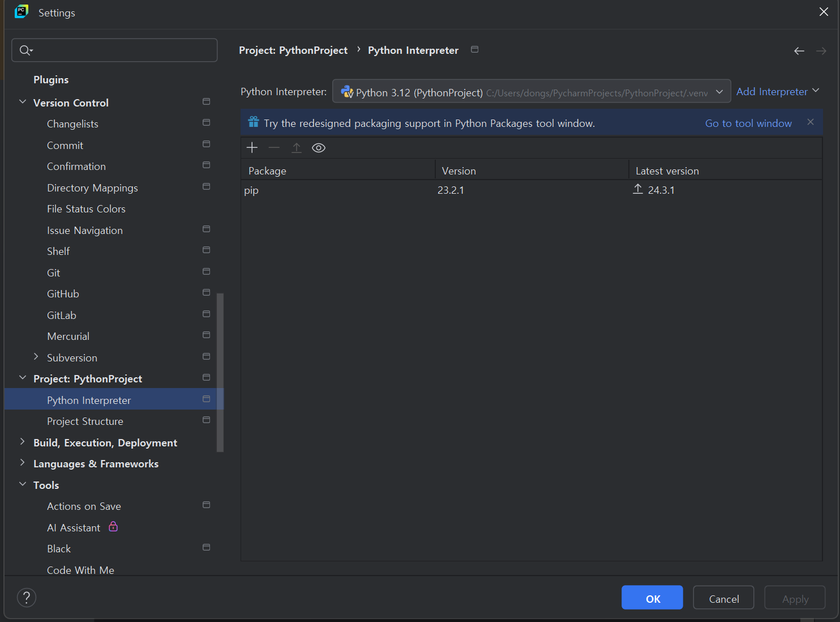Click the upgrade package arrow icon
The width and height of the screenshot is (840, 622).
[296, 148]
